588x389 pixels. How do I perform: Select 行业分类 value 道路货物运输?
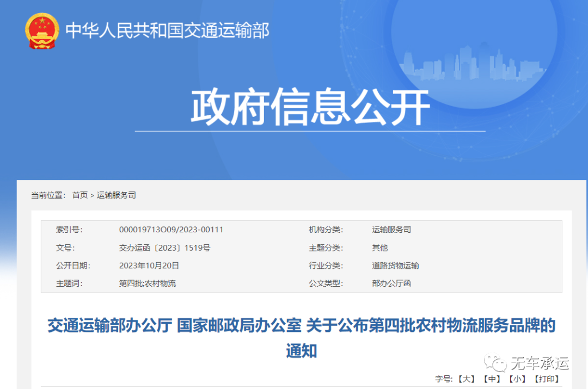[395, 265]
